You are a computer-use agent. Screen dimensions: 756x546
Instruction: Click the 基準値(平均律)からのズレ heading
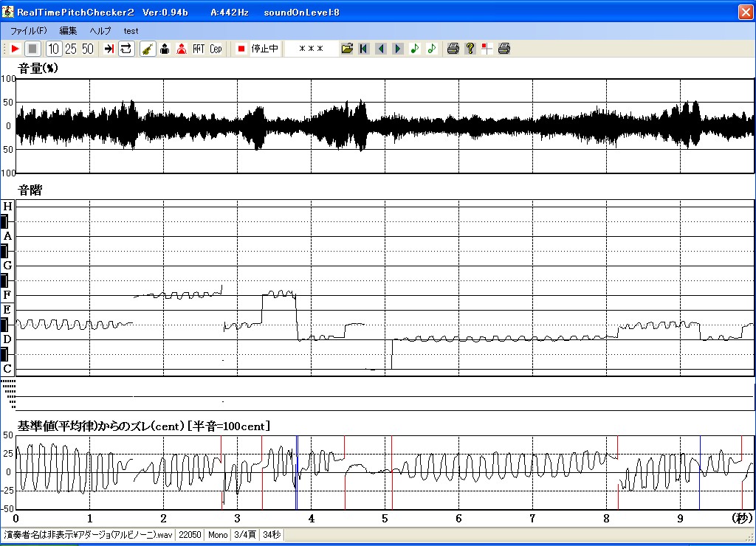click(x=144, y=426)
